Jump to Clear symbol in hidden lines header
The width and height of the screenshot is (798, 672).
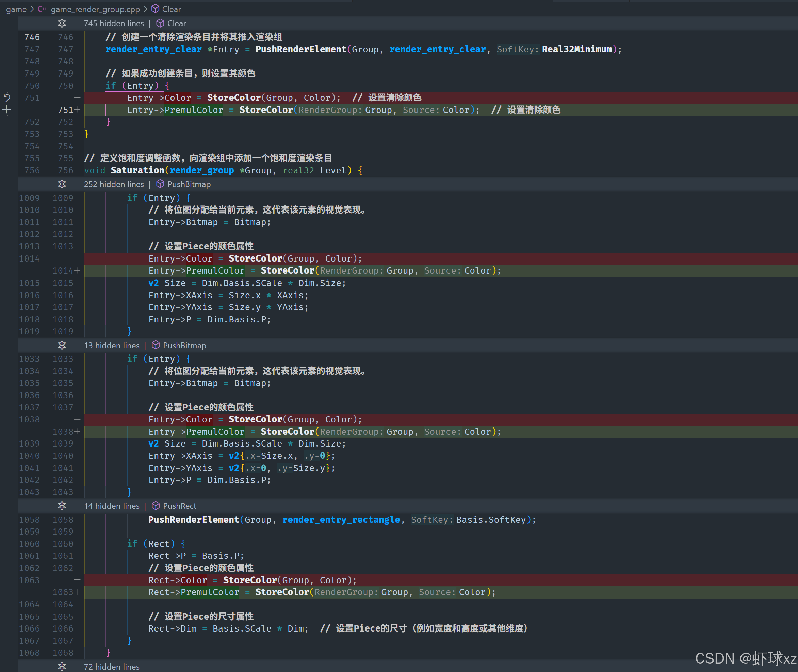pyautogui.click(x=176, y=23)
